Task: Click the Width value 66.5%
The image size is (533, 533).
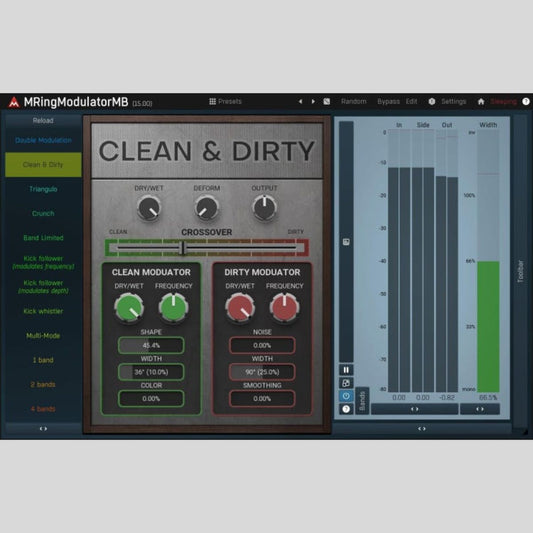Action: click(x=488, y=397)
